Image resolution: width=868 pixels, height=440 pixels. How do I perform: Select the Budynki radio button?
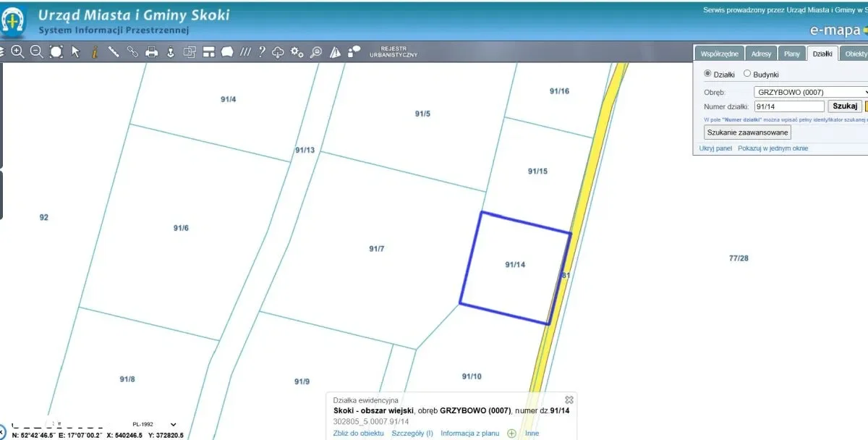[747, 74]
